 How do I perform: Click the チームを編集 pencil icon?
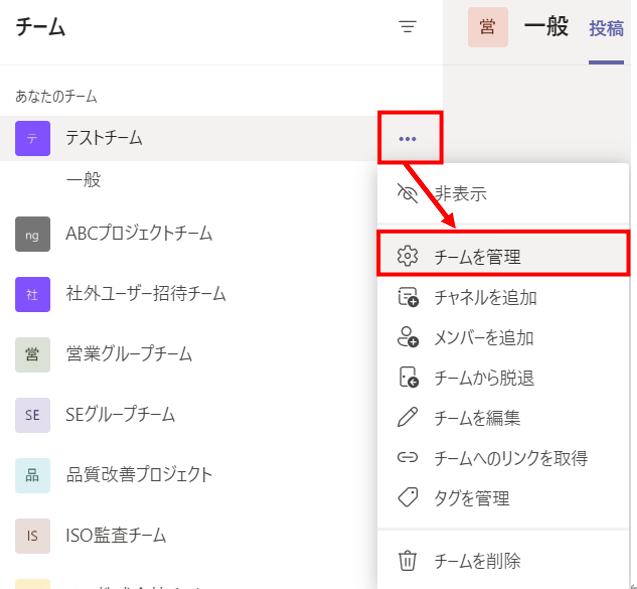tap(407, 417)
